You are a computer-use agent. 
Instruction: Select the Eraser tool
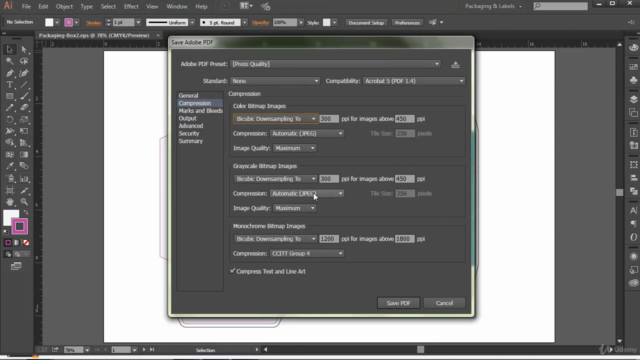tap(24, 108)
